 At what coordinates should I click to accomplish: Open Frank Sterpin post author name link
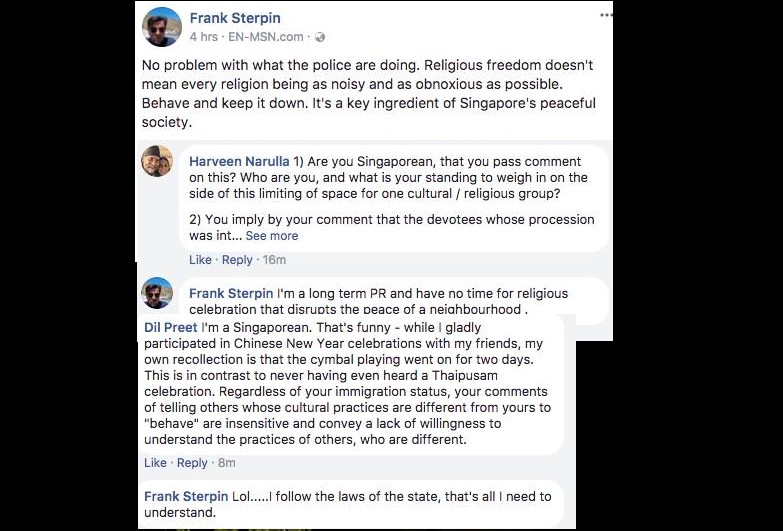tap(235, 18)
